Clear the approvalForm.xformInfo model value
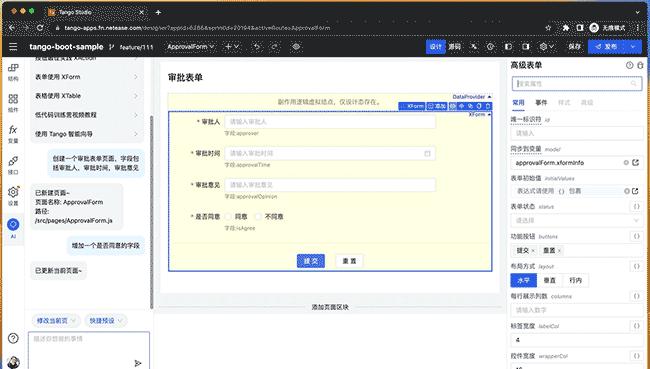650x369 pixels. (626, 163)
